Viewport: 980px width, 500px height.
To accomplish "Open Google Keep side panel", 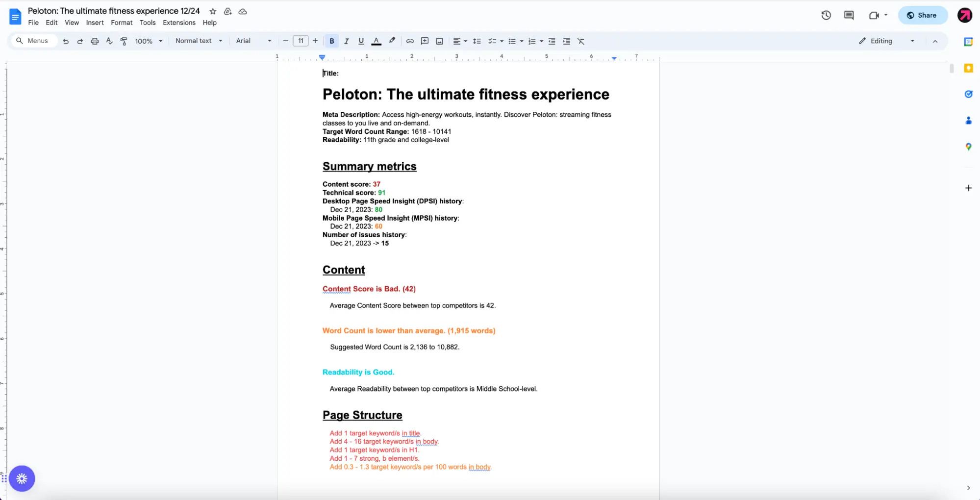I will 968,68.
